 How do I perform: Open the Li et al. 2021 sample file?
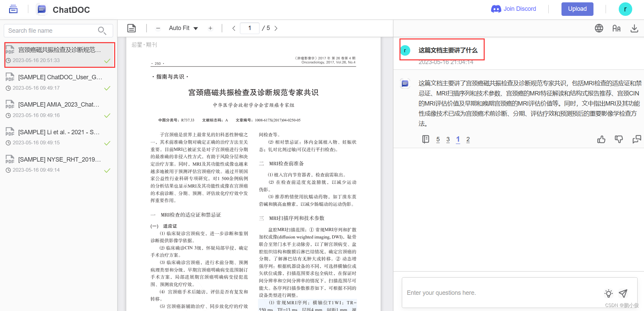click(x=58, y=137)
